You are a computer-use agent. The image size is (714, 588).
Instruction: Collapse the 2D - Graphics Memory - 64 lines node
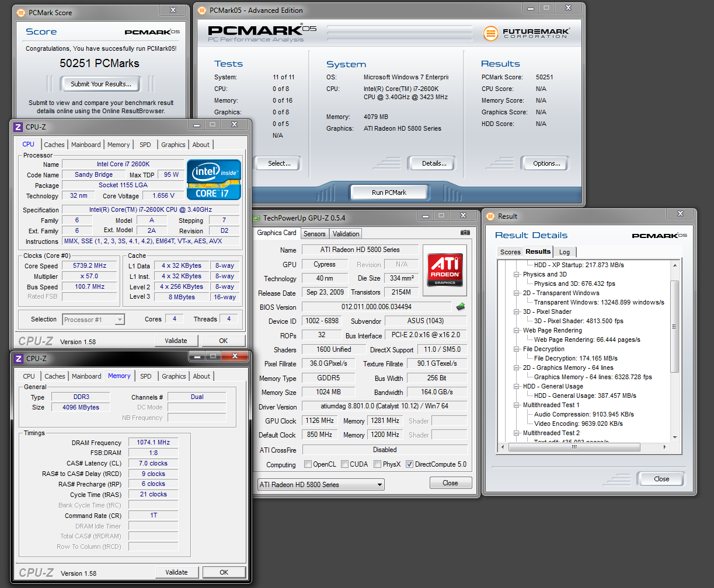pyautogui.click(x=517, y=367)
